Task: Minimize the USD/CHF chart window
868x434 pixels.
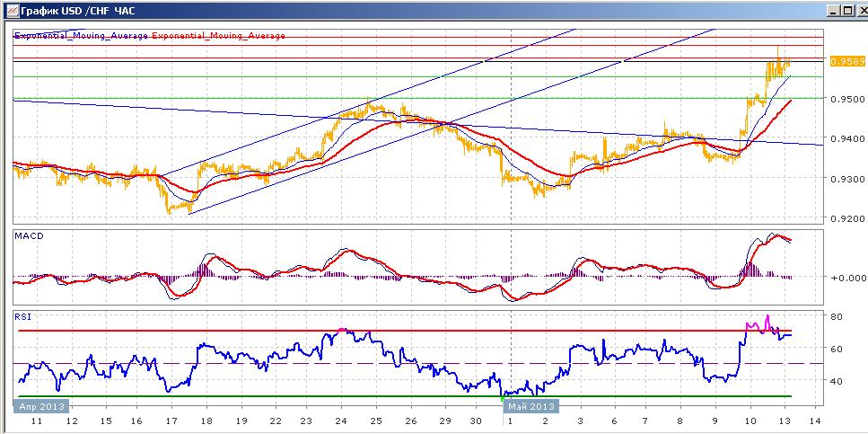Action: coord(834,10)
